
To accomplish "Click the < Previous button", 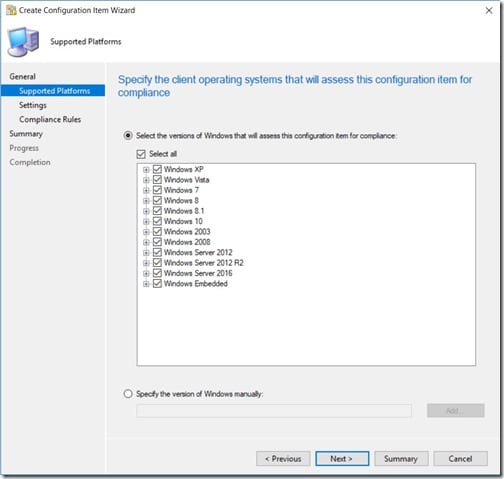I will pyautogui.click(x=283, y=459).
